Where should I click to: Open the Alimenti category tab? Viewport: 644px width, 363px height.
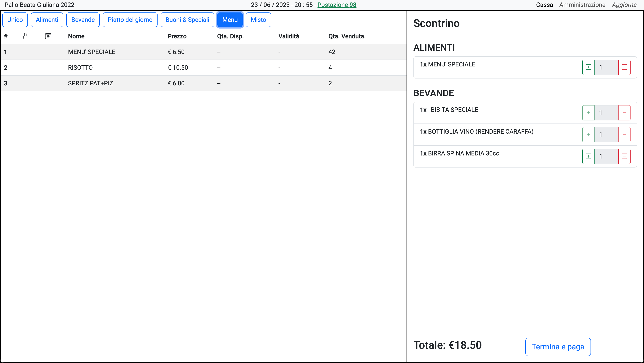pos(47,20)
